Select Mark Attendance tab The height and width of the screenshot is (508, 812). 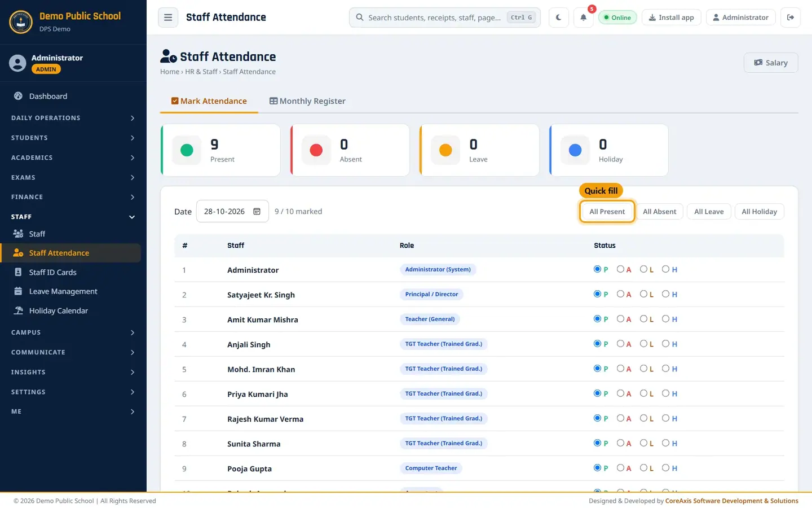[x=209, y=101]
